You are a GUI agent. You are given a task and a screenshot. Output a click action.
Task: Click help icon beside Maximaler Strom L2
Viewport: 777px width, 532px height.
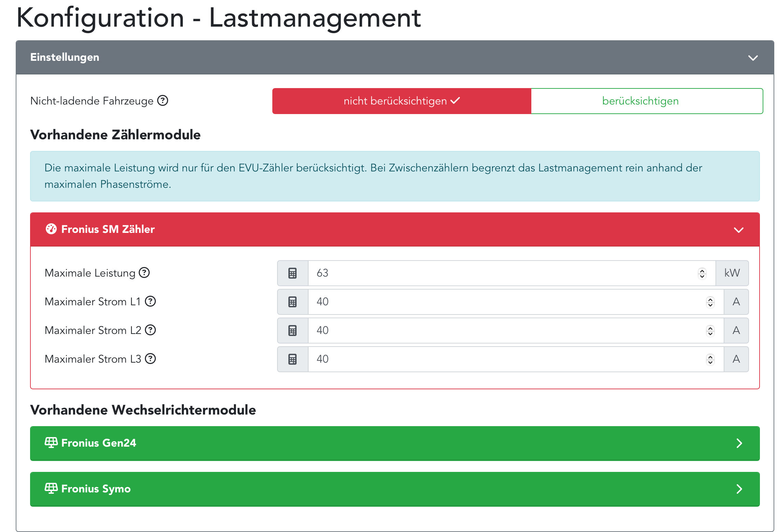point(150,330)
